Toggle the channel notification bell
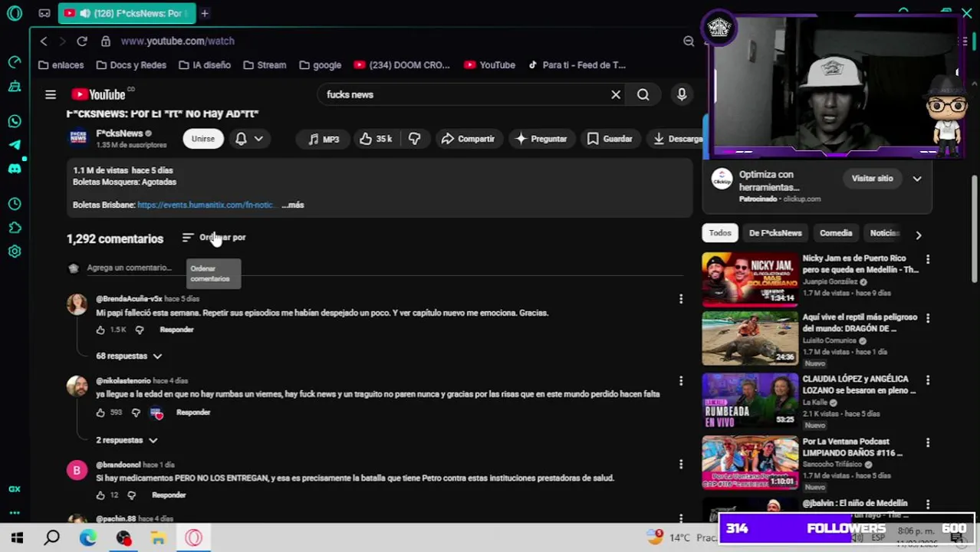980x552 pixels. 241,139
